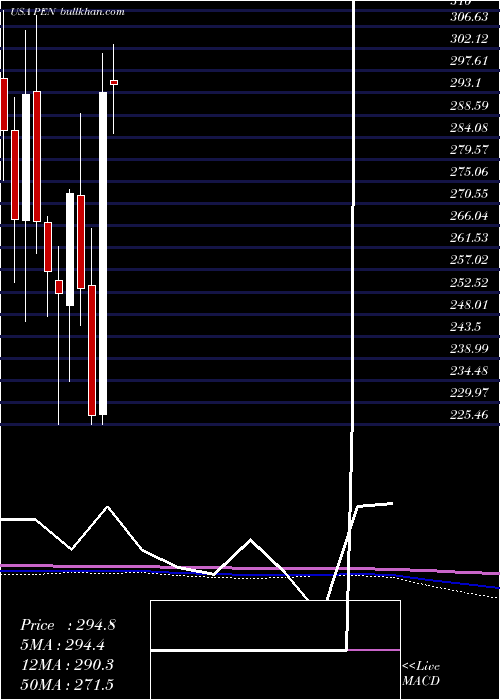Screen dimensions: 500x700
Task: Click the 306.63 price axis label
Action: click(x=469, y=17)
